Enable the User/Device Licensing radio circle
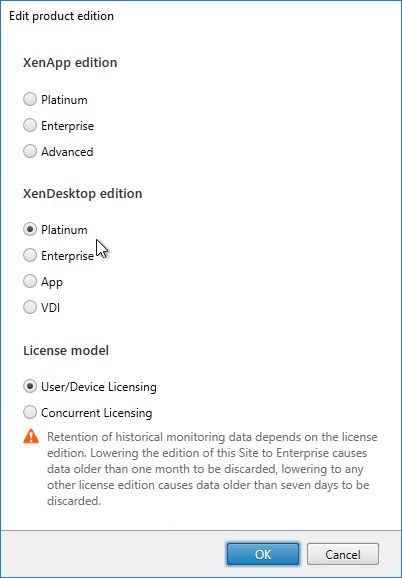Screen dimensions: 402x578 tap(30, 386)
